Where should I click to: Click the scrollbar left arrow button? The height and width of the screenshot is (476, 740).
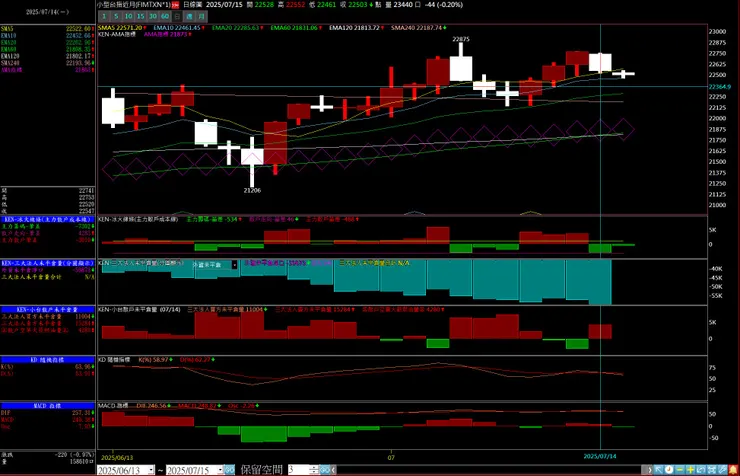point(333,470)
